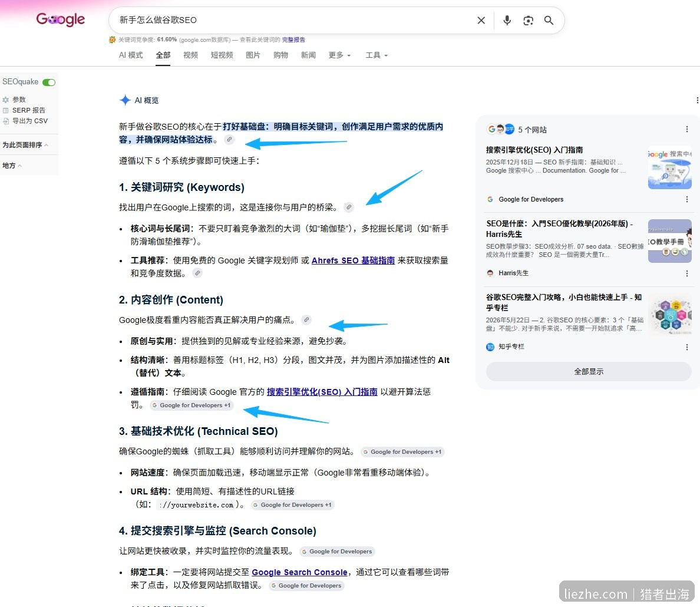Open three-dot menu for Harris先生 source
This screenshot has height=607, width=700.
coord(686,273)
